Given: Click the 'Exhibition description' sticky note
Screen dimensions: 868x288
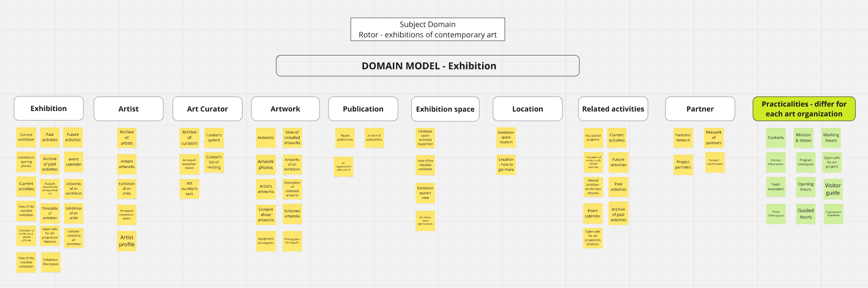Looking at the screenshot, I should tap(51, 262).
